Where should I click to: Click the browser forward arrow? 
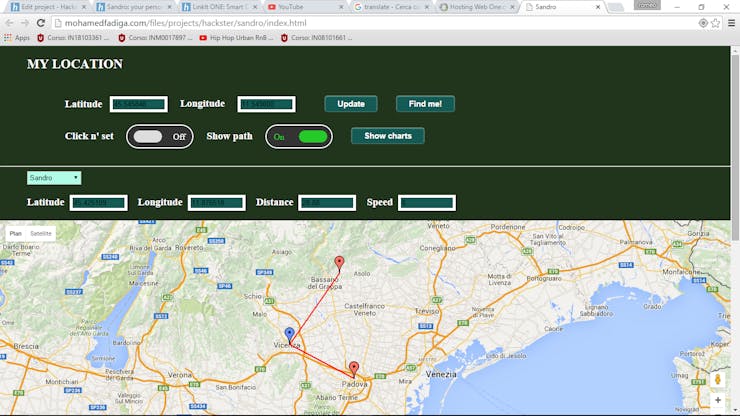tap(25, 23)
